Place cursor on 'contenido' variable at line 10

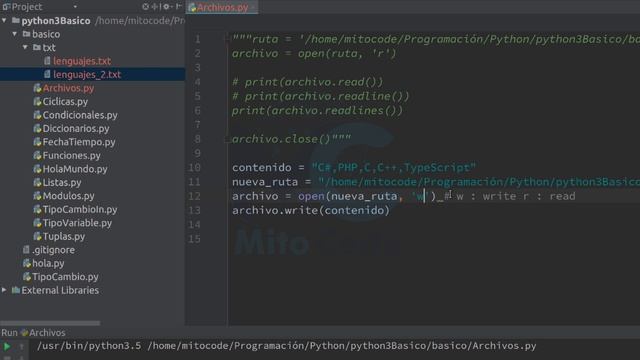point(262,167)
